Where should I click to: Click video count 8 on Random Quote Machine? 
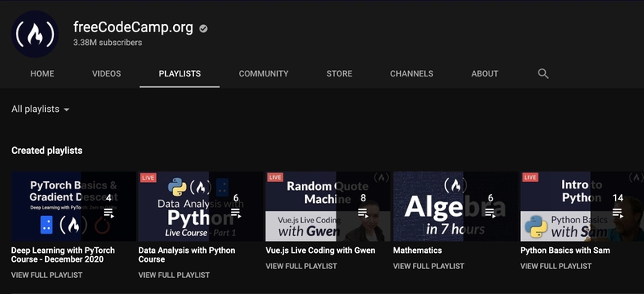[363, 198]
